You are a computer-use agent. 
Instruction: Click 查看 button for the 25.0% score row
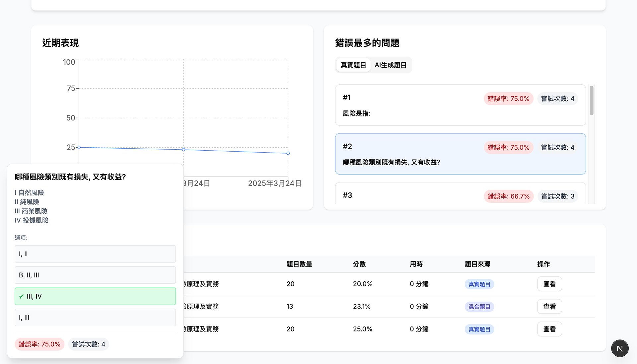pos(549,329)
